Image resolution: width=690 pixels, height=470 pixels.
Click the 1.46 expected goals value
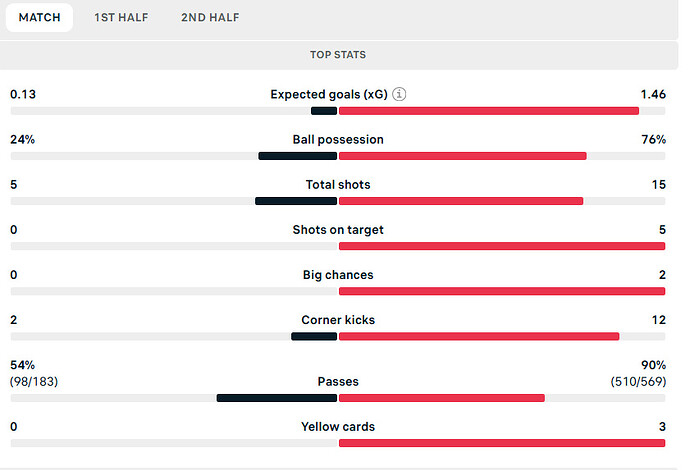coord(653,94)
